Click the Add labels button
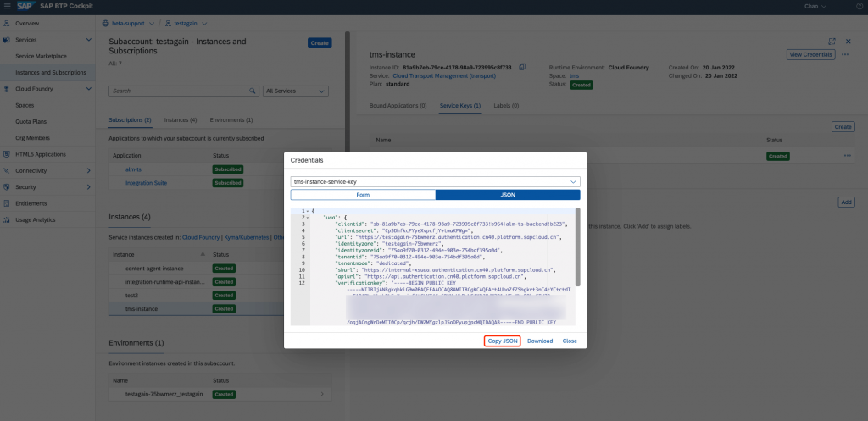The width and height of the screenshot is (868, 421). coord(847,202)
